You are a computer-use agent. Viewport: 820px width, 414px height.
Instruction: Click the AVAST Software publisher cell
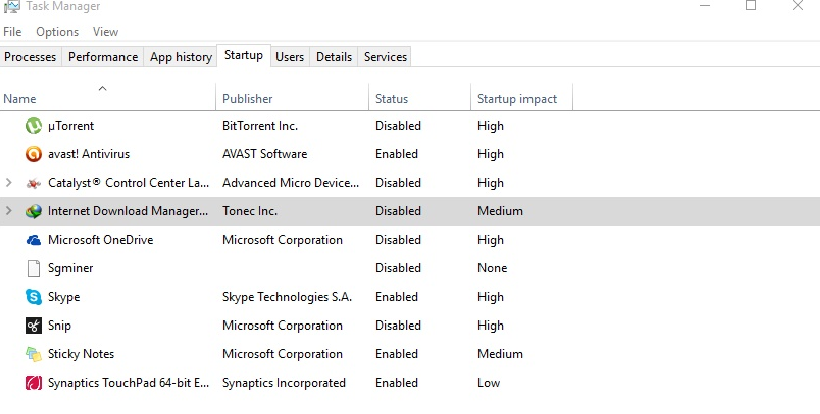[x=265, y=154]
